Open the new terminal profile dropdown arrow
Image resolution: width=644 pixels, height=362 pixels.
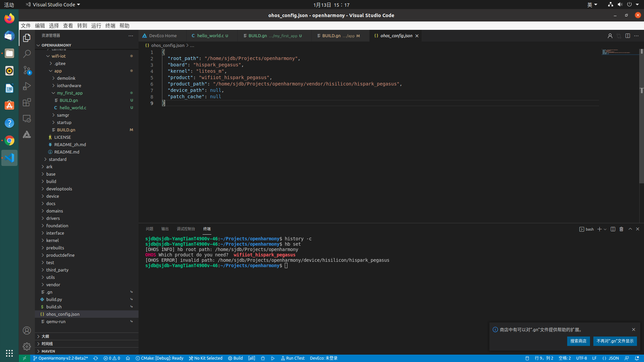[x=605, y=229]
